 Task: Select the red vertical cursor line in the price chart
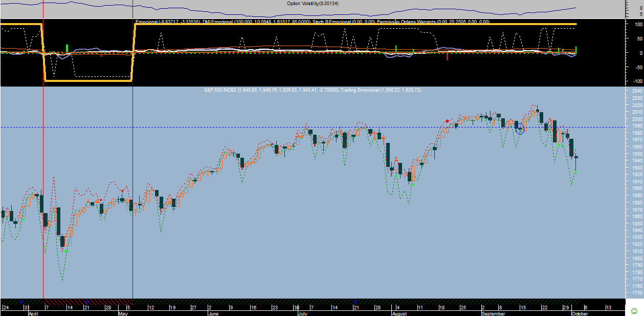pyautogui.click(x=43, y=192)
